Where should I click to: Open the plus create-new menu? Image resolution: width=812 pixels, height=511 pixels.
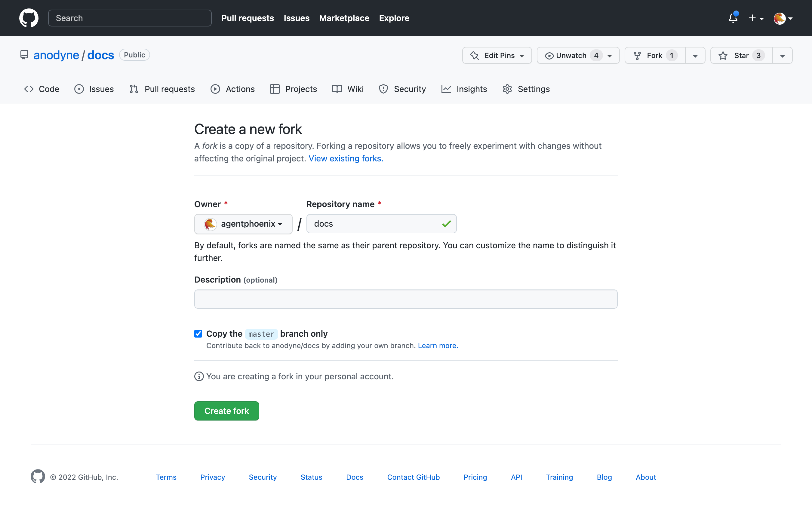point(756,18)
